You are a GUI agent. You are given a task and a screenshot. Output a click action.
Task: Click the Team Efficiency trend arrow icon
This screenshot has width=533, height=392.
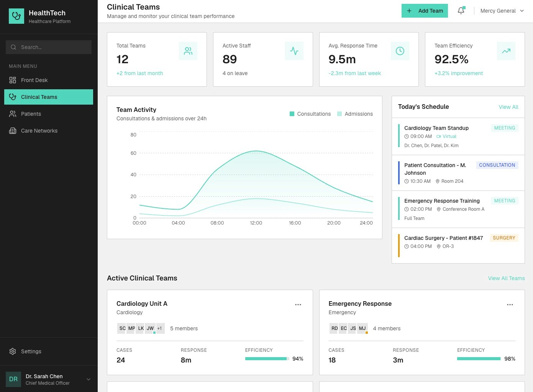tap(506, 51)
